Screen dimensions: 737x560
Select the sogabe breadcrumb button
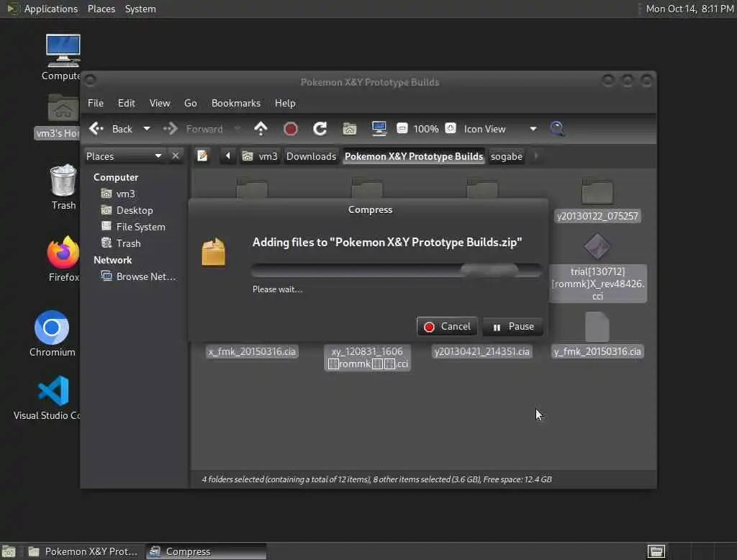coord(506,156)
